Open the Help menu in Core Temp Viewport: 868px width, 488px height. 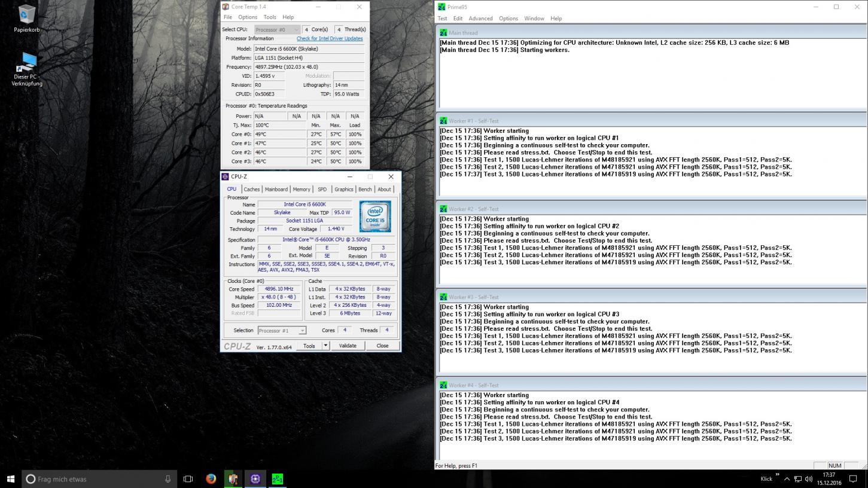(x=288, y=17)
